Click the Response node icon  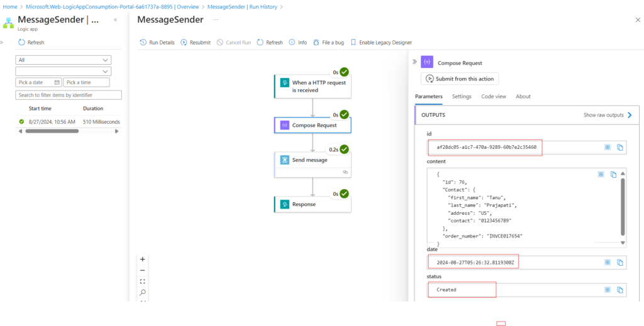point(285,204)
